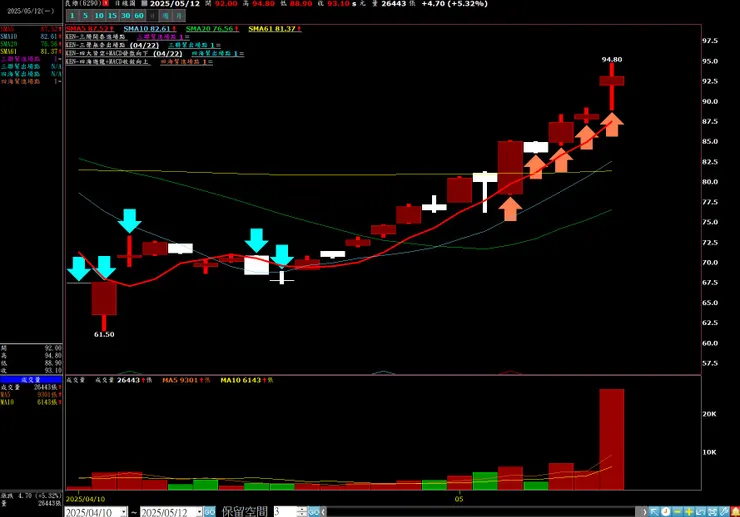The width and height of the screenshot is (740, 517).
Task: Click the SMA61 row in left sidebar
Action: point(31,51)
